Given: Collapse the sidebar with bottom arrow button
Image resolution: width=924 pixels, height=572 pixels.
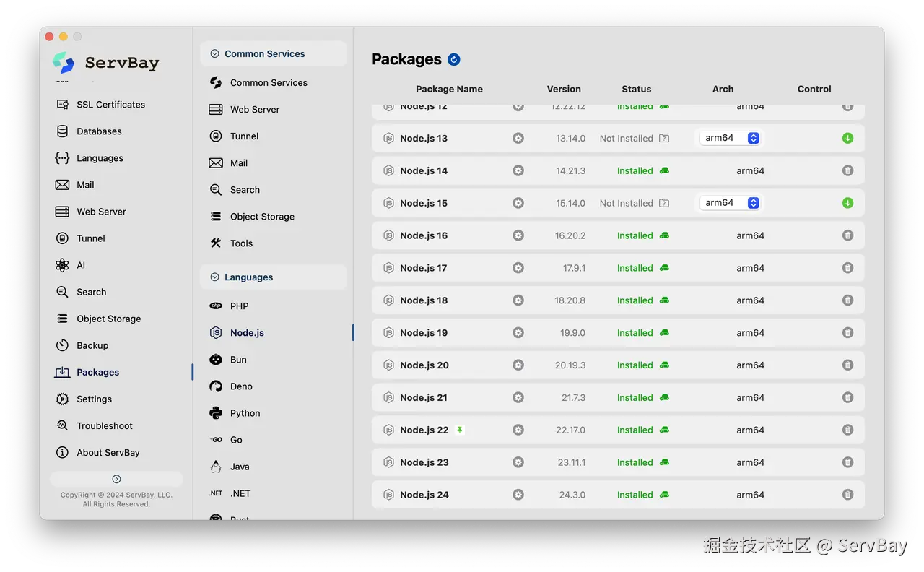Looking at the screenshot, I should [x=116, y=480].
